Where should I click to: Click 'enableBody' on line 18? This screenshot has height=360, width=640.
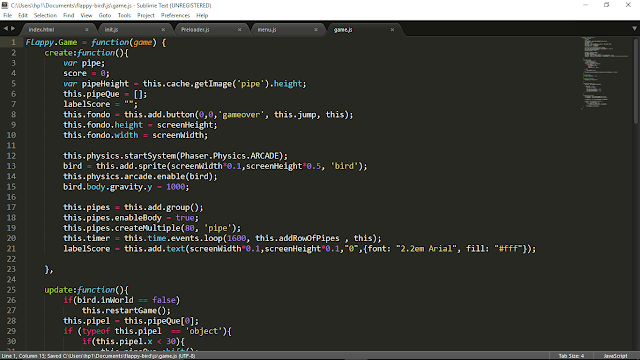click(x=138, y=218)
